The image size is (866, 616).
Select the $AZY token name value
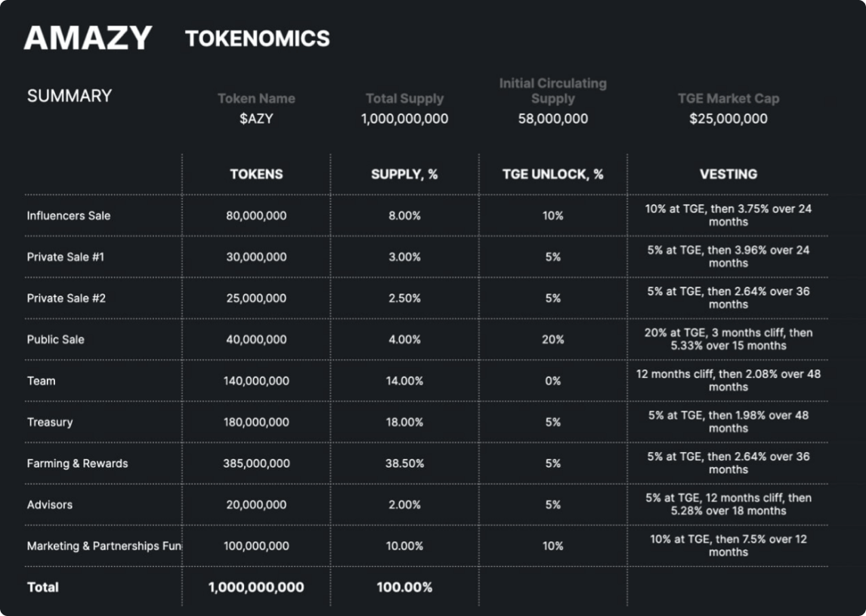(256, 119)
